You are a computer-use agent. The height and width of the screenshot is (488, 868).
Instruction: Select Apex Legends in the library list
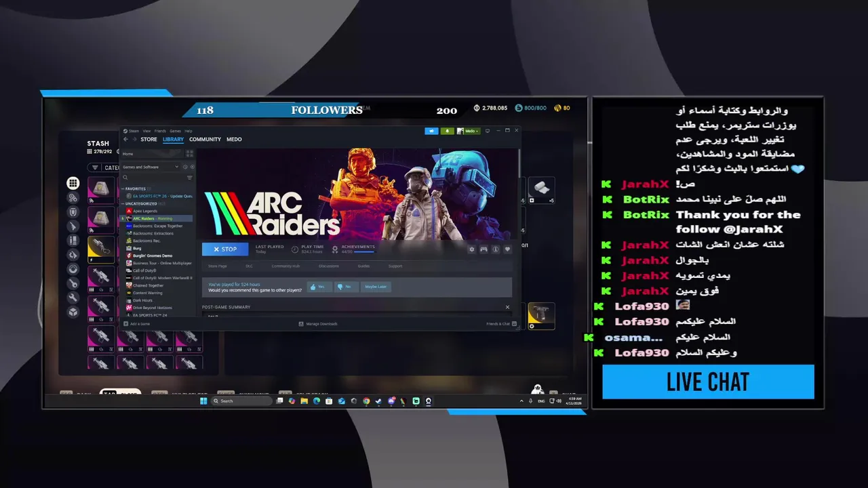tap(144, 211)
